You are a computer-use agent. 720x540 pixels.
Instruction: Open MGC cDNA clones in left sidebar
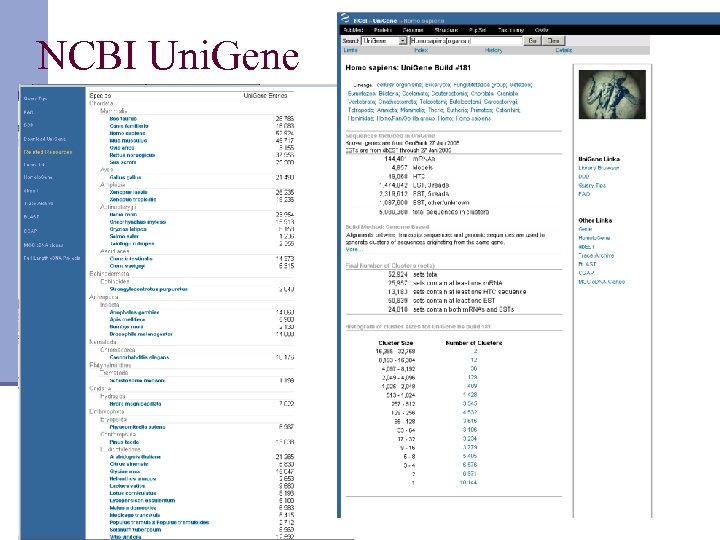tap(44, 245)
